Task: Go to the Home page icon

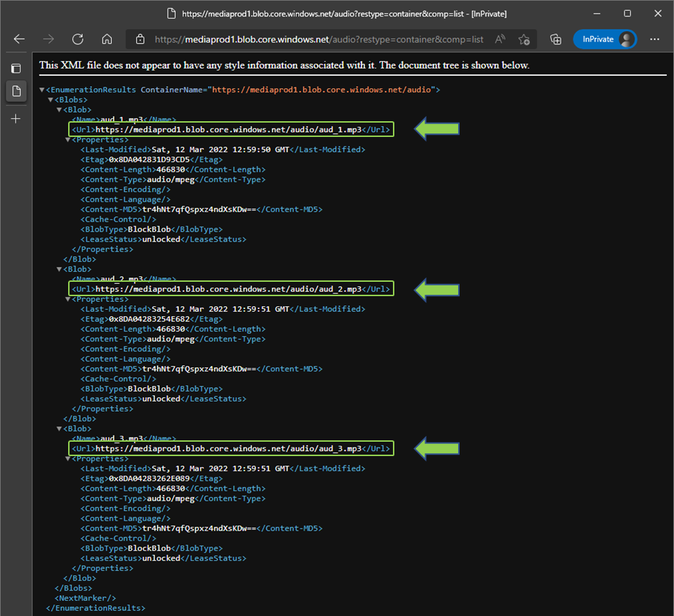Action: click(107, 39)
